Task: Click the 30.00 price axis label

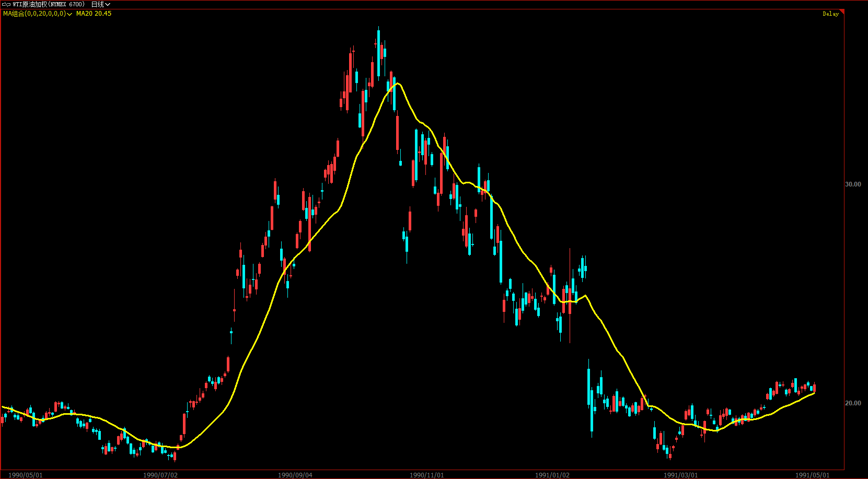Action: pyautogui.click(x=853, y=184)
